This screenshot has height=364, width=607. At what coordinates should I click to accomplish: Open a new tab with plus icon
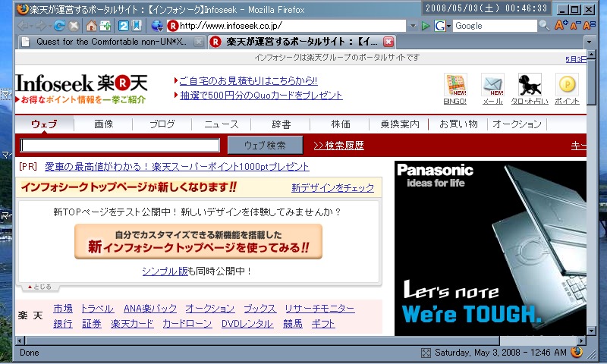pos(105,26)
